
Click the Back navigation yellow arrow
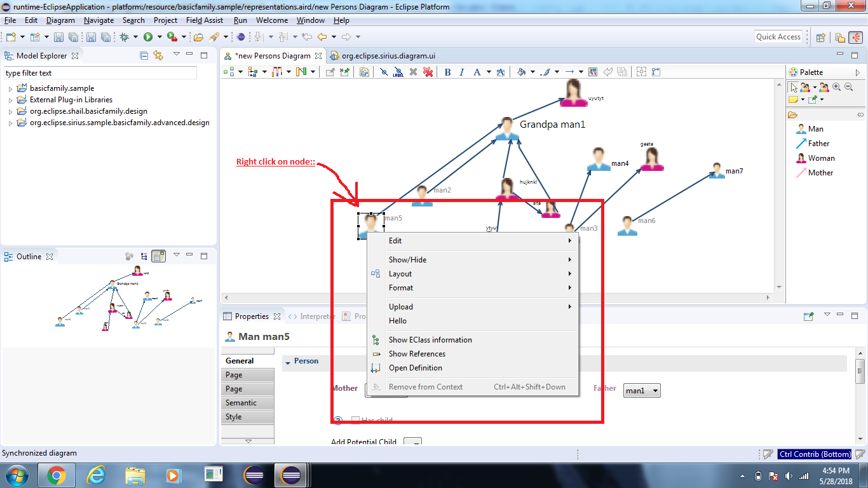coord(322,37)
